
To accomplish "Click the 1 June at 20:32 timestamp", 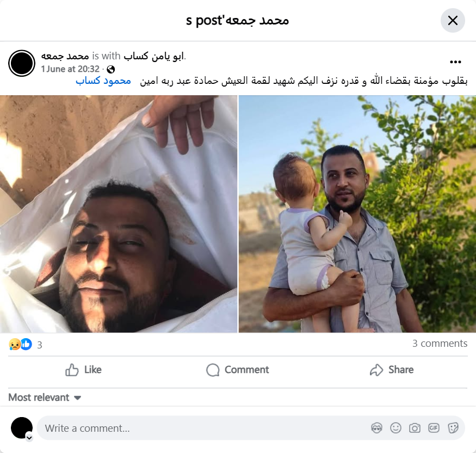I will (70, 69).
